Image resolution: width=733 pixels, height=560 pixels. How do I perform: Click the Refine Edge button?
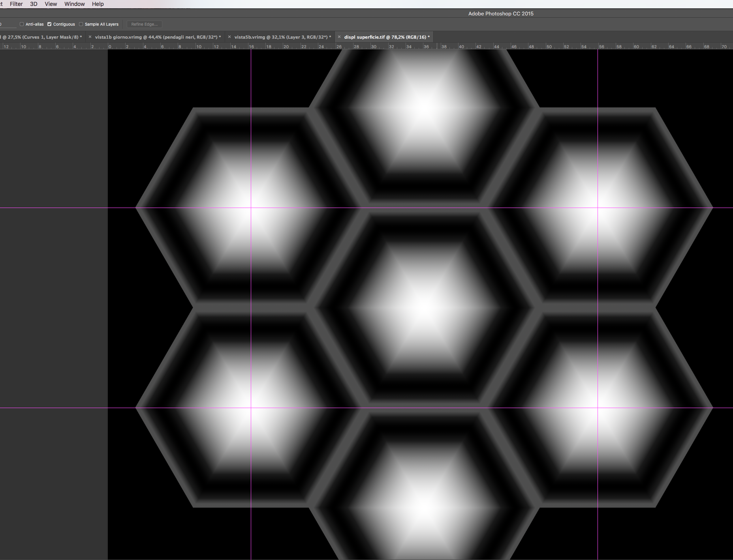(144, 24)
